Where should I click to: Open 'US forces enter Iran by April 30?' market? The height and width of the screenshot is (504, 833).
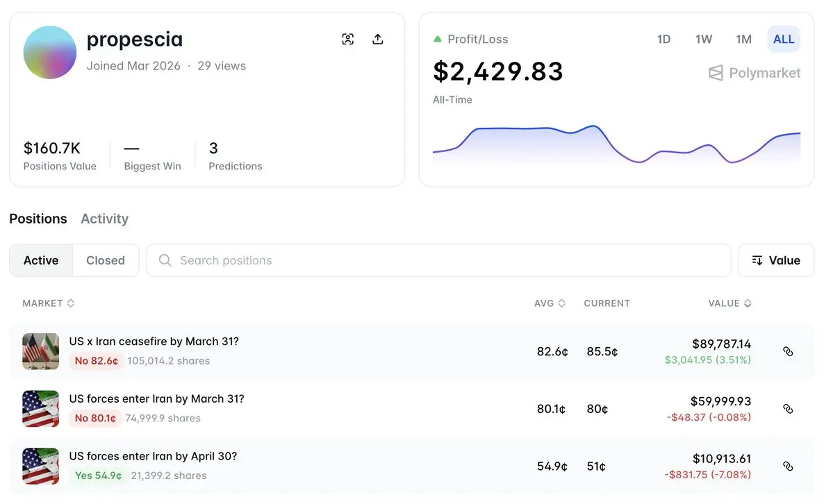(153, 457)
